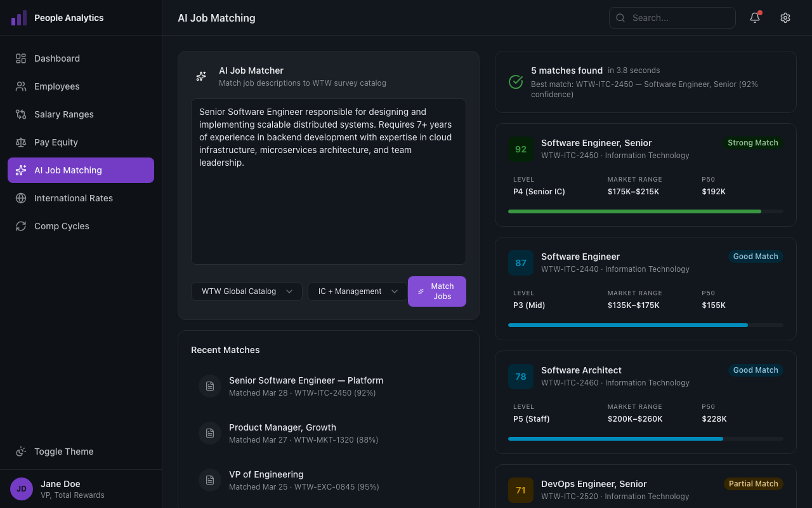
Task: Open the WTW Global Catalog dropdown
Action: click(x=246, y=291)
